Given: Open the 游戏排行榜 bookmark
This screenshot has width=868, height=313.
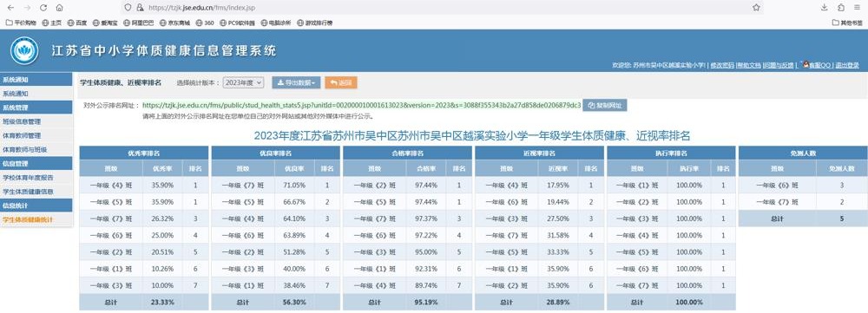Looking at the screenshot, I should 315,23.
